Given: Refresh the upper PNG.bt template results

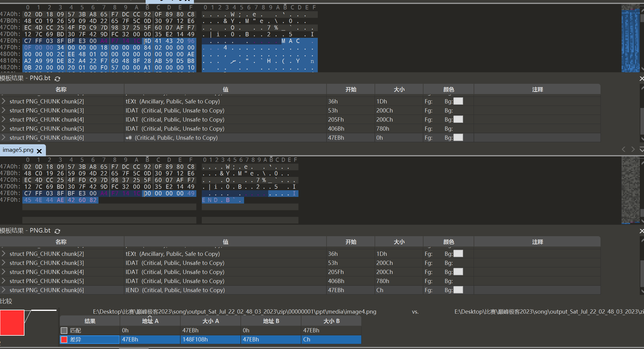Looking at the screenshot, I should point(57,79).
